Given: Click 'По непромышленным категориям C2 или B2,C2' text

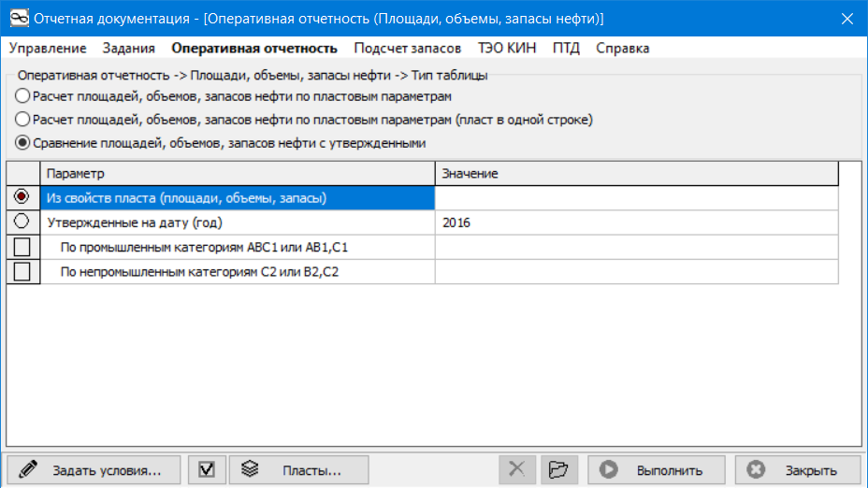Looking at the screenshot, I should click(199, 272).
